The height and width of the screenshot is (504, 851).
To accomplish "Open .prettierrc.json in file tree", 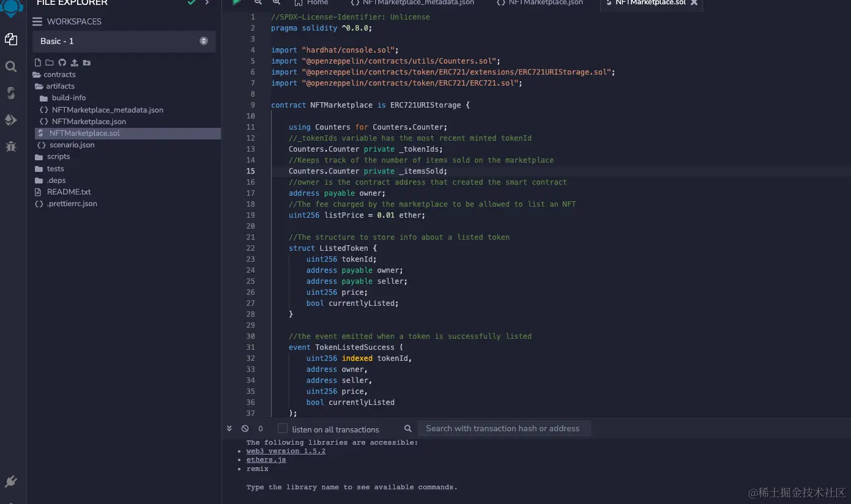I will (66, 204).
